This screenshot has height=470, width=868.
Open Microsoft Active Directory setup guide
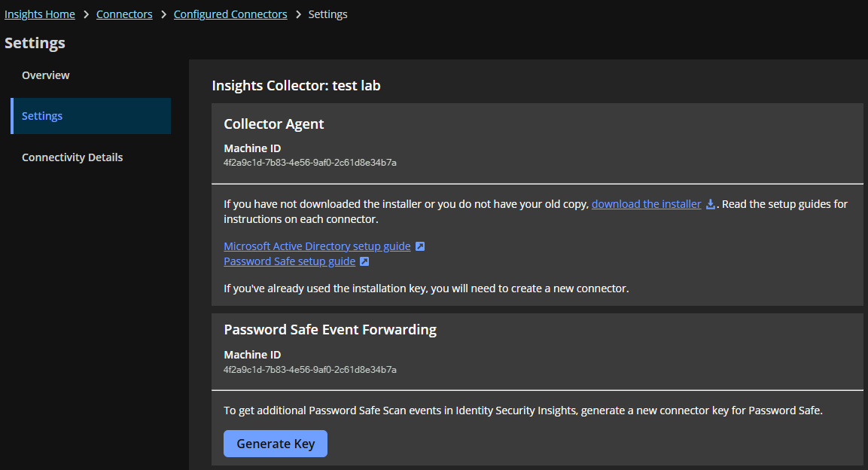click(x=317, y=246)
